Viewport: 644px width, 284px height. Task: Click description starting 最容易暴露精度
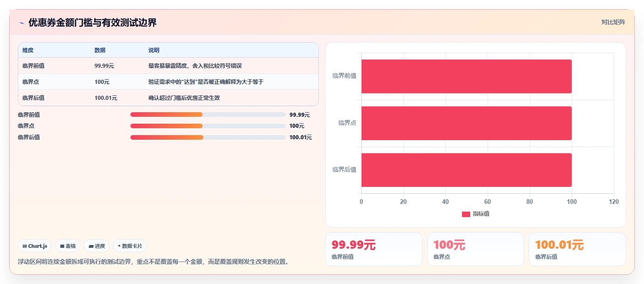(195, 66)
